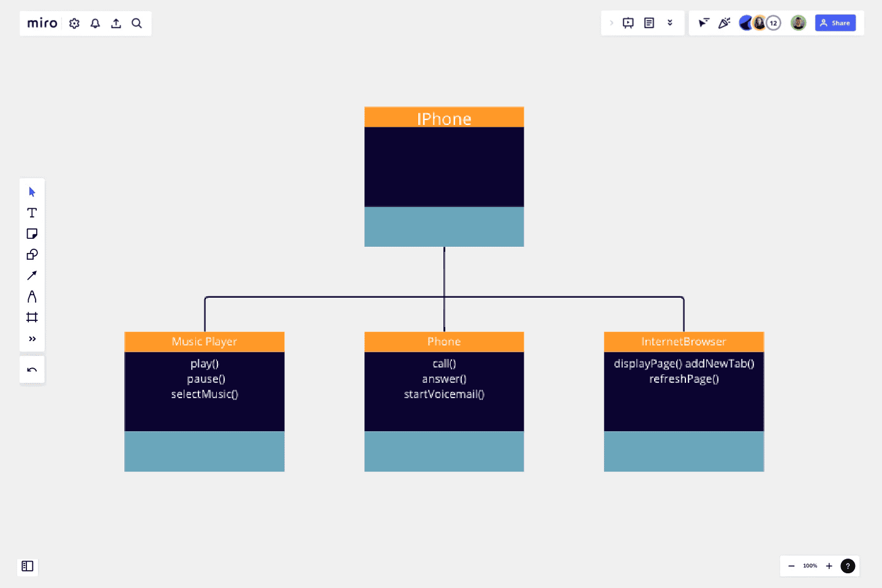Click the Undo icon
Image resolution: width=882 pixels, height=588 pixels.
(x=32, y=369)
